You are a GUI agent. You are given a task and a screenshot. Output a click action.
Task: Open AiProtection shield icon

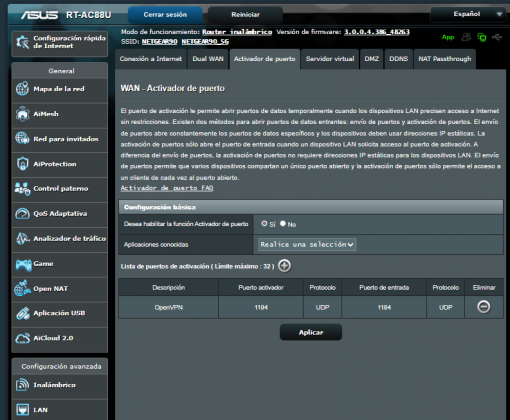pyautogui.click(x=22, y=164)
